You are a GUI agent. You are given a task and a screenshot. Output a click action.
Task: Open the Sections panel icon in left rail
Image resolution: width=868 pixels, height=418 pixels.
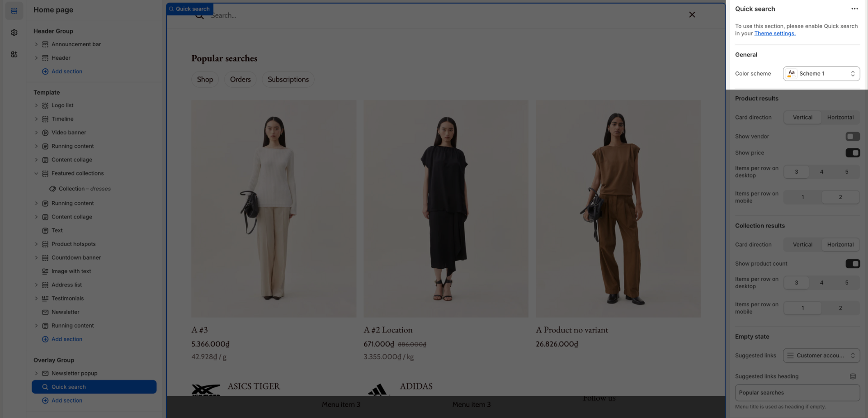tap(14, 11)
